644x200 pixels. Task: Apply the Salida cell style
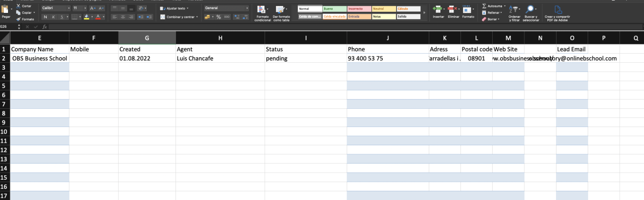tap(408, 17)
